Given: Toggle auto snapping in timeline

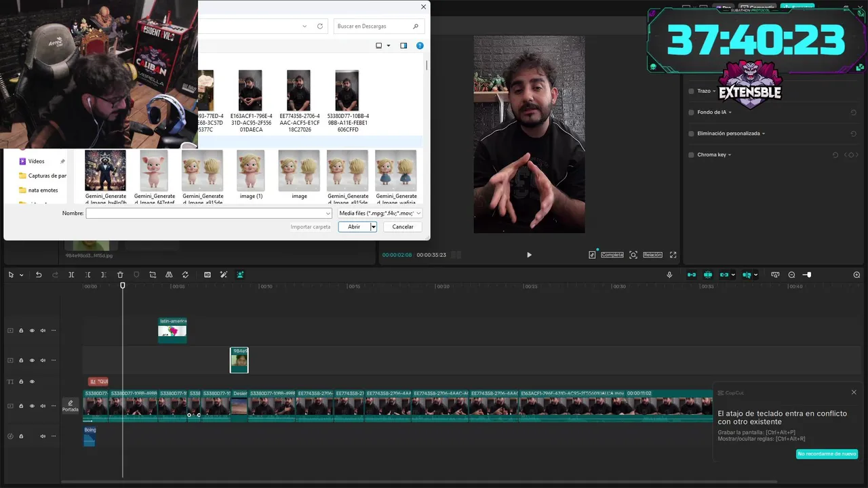Looking at the screenshot, I should [708, 274].
